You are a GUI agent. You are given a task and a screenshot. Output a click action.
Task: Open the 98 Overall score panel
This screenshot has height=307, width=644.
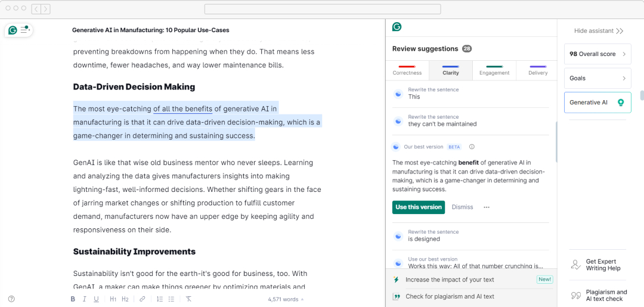[x=597, y=54]
